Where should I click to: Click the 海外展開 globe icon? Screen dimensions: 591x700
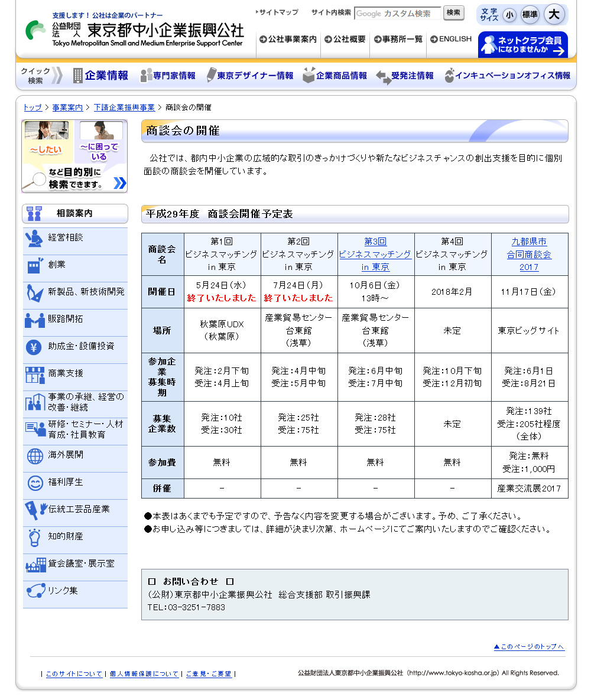35,456
